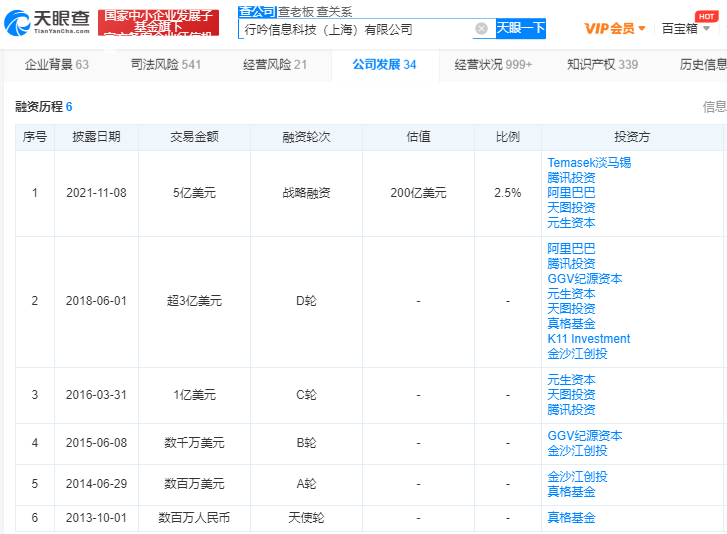Select the 1亿美元 amount cell
727x534 pixels.
click(194, 395)
